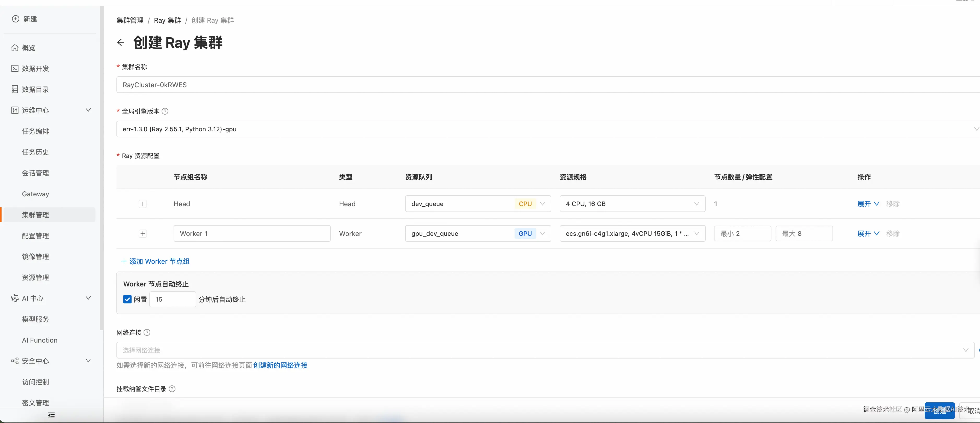Open AI Function in the sidebar
Screen dimensions: 980x423
(x=40, y=340)
